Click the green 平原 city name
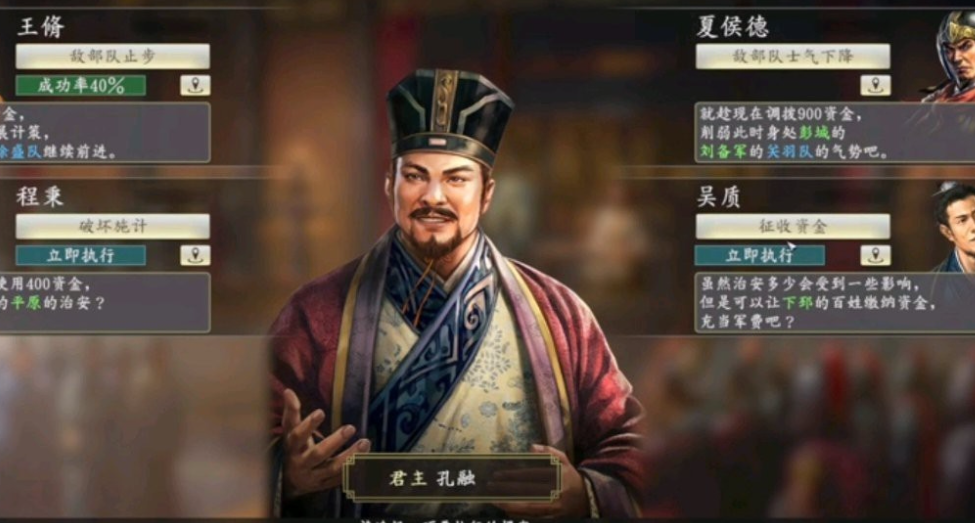The image size is (975, 523). point(26,303)
